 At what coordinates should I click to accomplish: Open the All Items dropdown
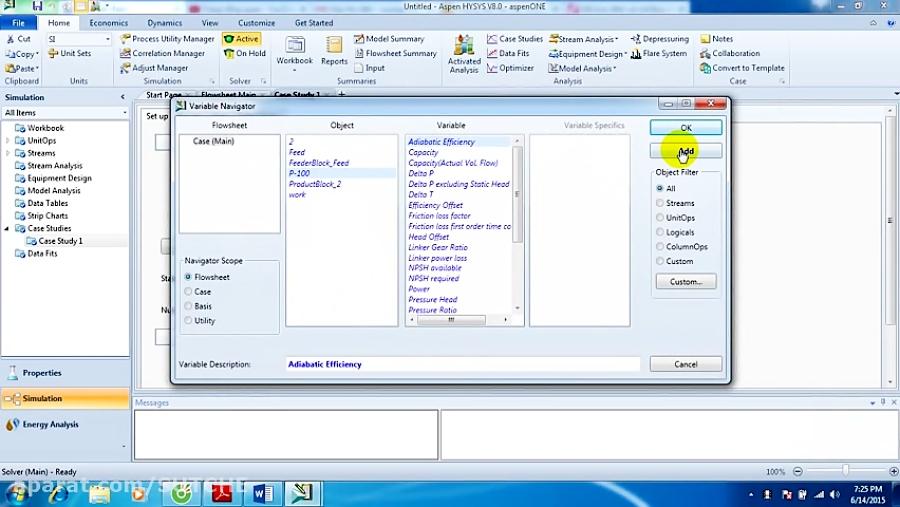(125, 113)
